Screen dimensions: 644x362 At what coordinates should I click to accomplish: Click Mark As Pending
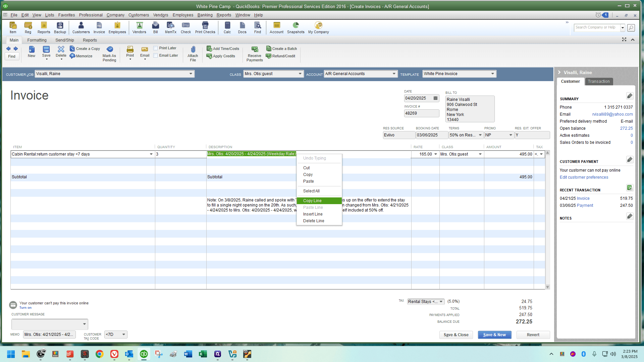109,54
